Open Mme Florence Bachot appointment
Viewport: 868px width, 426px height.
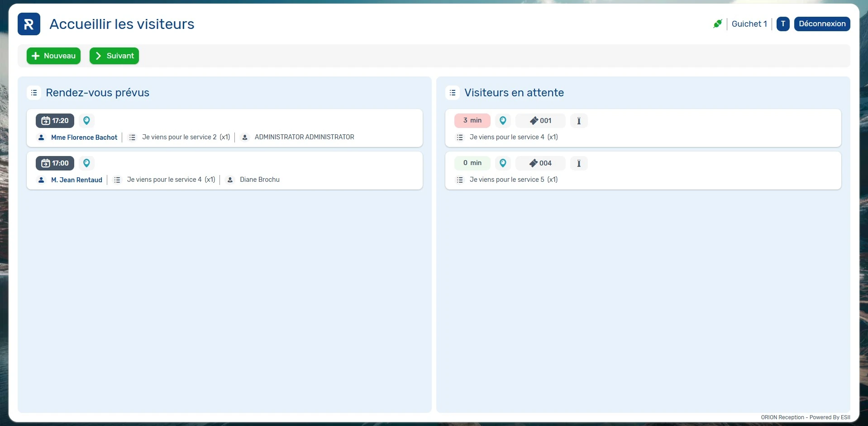[84, 137]
